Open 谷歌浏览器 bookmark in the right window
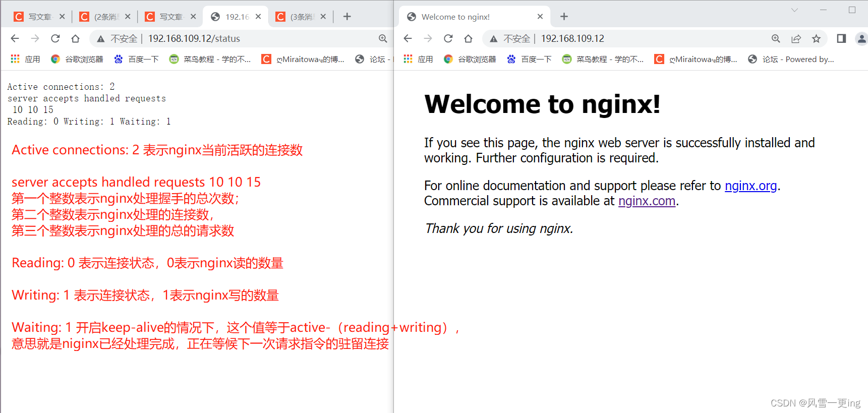 [x=470, y=59]
